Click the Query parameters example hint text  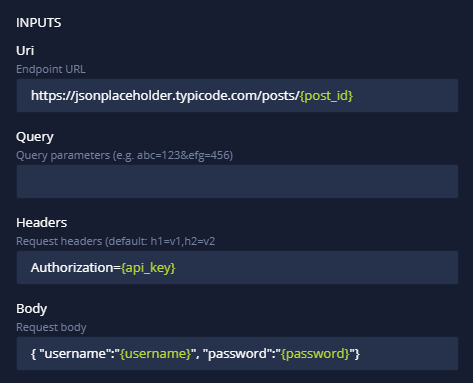(x=125, y=156)
